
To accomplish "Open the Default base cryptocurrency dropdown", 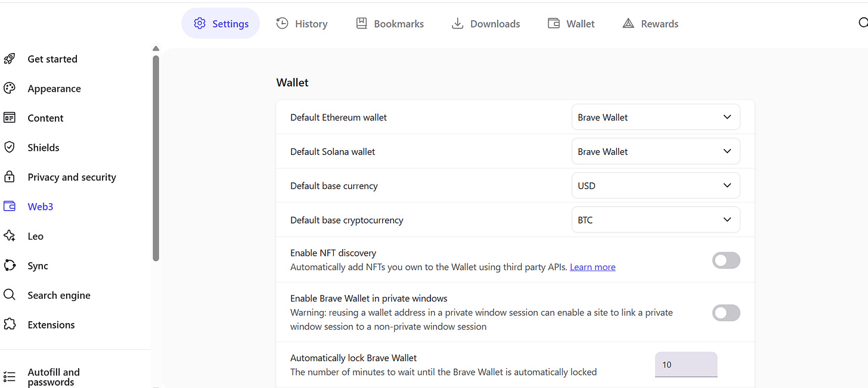I will (656, 219).
